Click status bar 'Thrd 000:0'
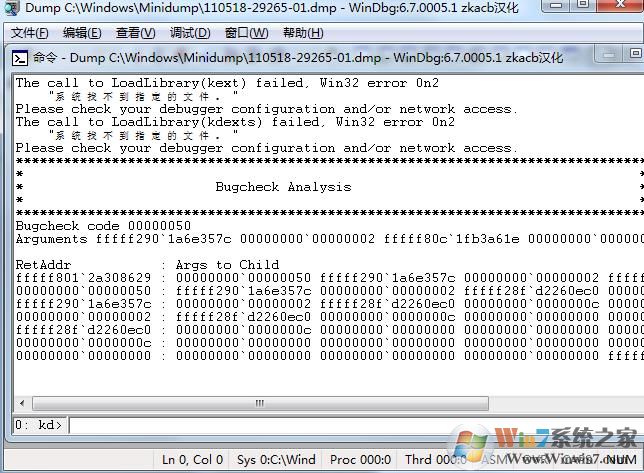 (x=435, y=459)
